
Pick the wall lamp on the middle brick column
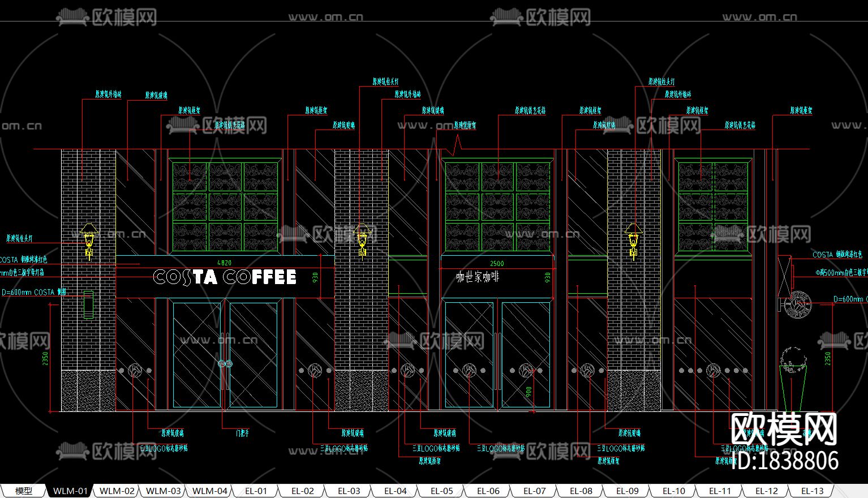pyautogui.click(x=363, y=241)
